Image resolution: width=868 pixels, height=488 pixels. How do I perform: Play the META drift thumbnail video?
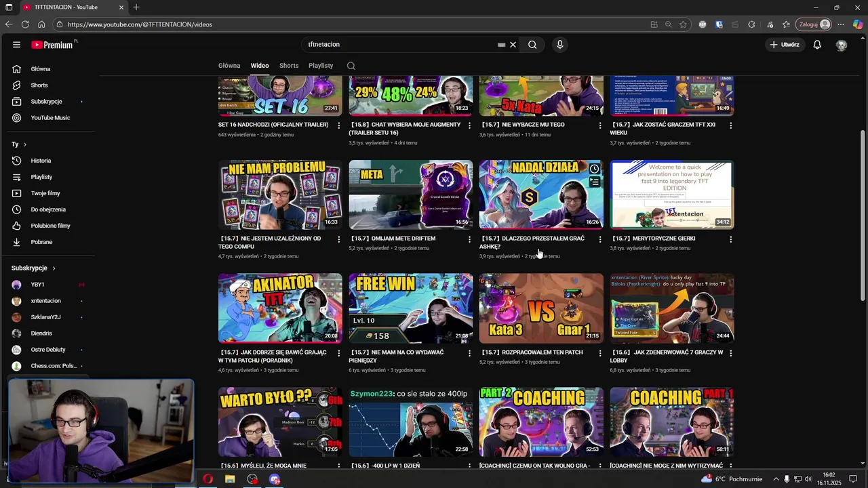411,195
